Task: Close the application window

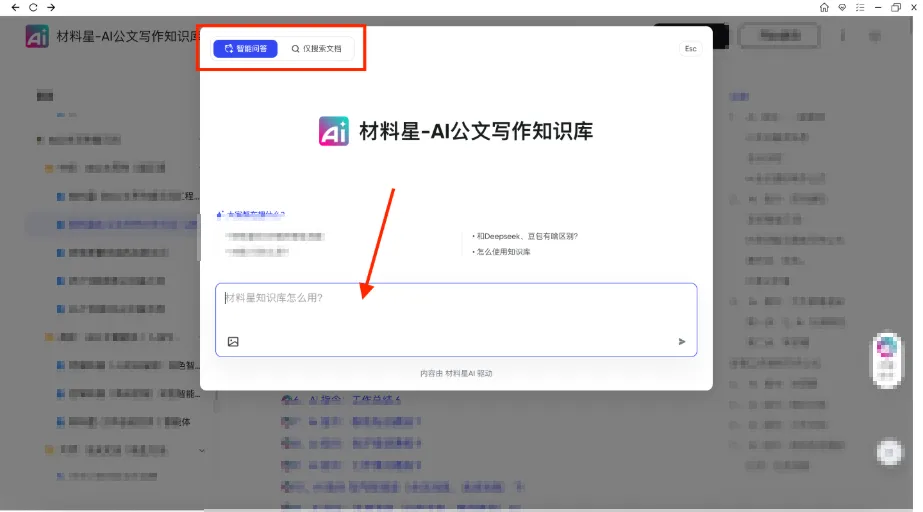Action: [x=914, y=8]
